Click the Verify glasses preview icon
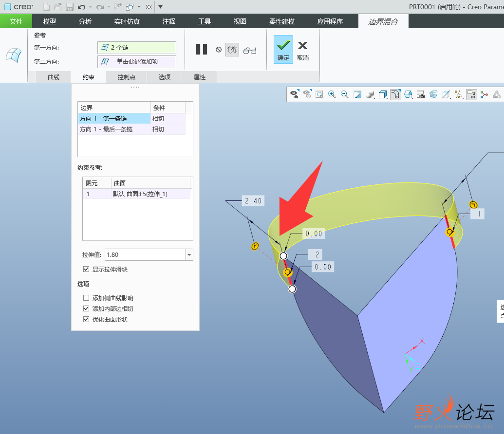This screenshot has width=504, height=434. (x=250, y=51)
